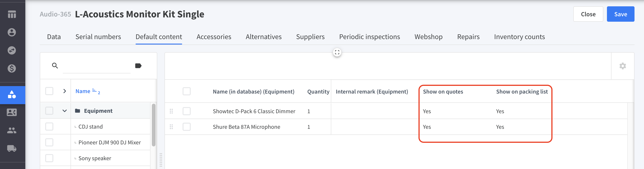Open the Serial numbers tab
644x169 pixels.
pos(98,37)
